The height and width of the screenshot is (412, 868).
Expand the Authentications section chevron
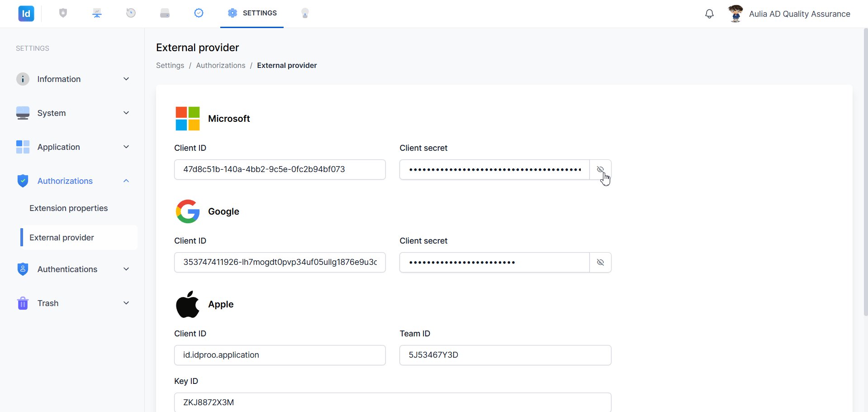[126, 269]
